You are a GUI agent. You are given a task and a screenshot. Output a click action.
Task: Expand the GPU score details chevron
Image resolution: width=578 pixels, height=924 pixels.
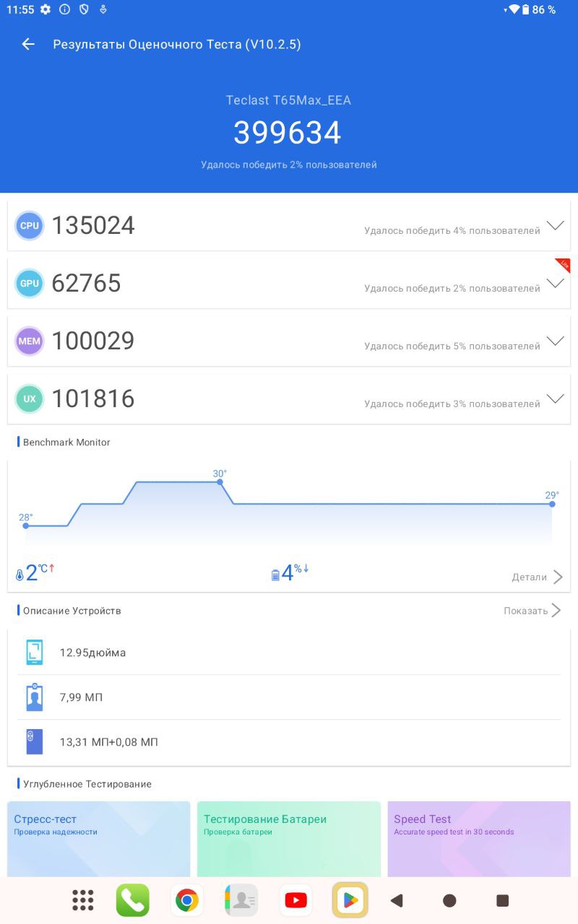click(555, 283)
